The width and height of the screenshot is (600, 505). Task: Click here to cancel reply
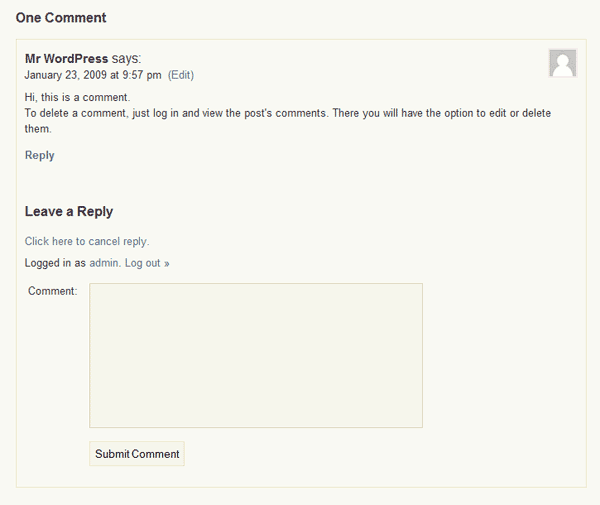87,241
